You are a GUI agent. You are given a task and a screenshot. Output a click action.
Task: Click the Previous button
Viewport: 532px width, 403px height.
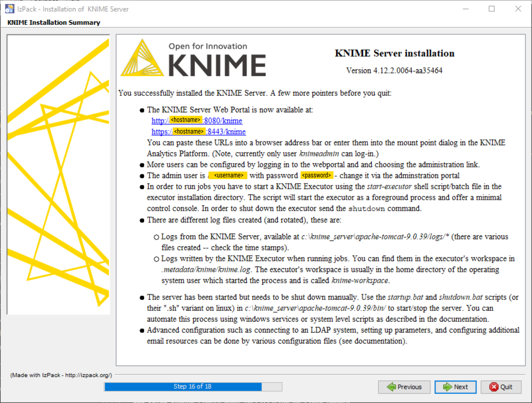[404, 387]
